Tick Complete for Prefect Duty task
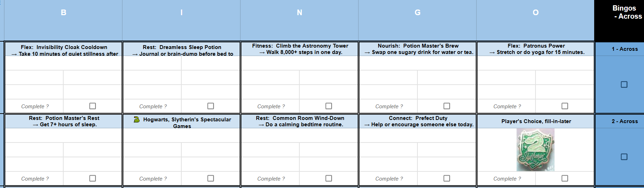This screenshot has height=188, width=644. pos(447,178)
